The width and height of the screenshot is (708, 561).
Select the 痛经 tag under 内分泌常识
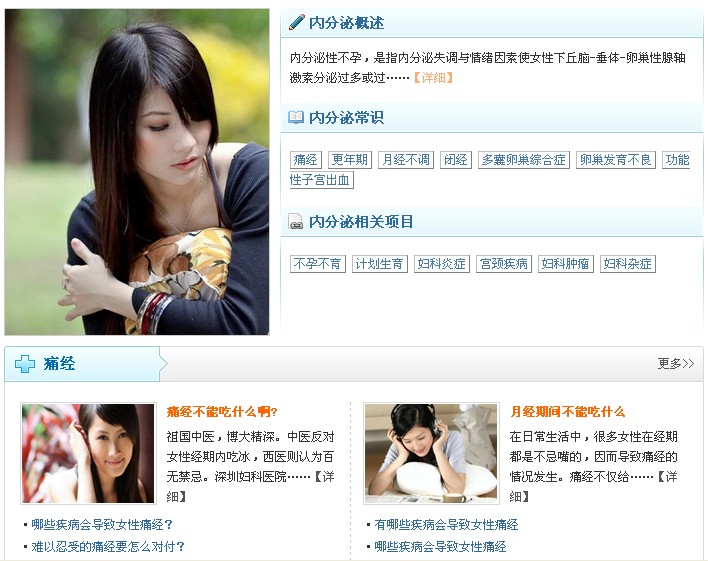point(306,160)
